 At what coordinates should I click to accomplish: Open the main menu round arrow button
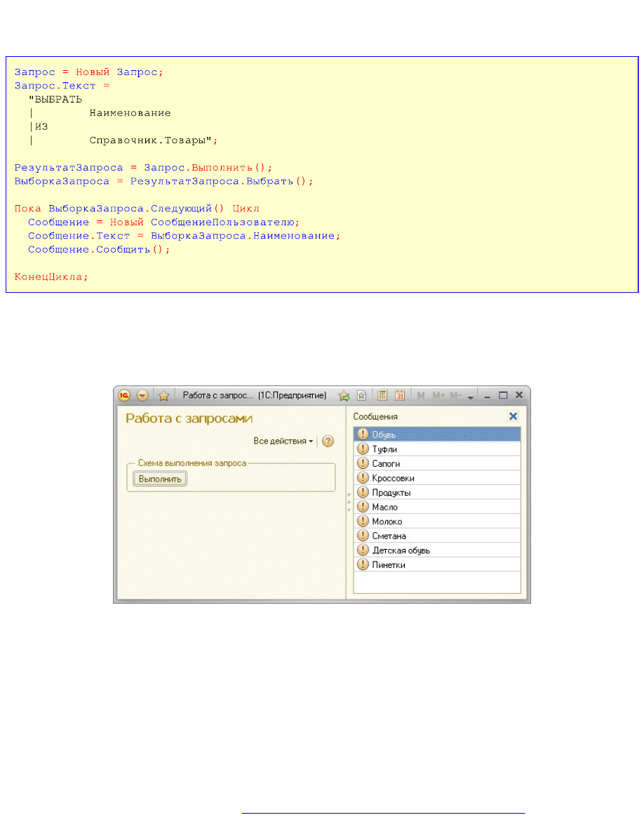142,395
